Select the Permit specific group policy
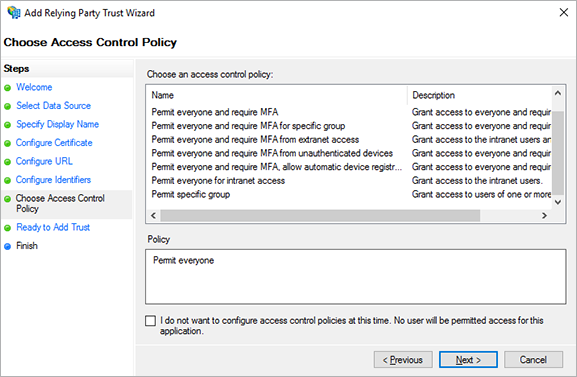Viewport: 577px width, 377px height. 191,194
